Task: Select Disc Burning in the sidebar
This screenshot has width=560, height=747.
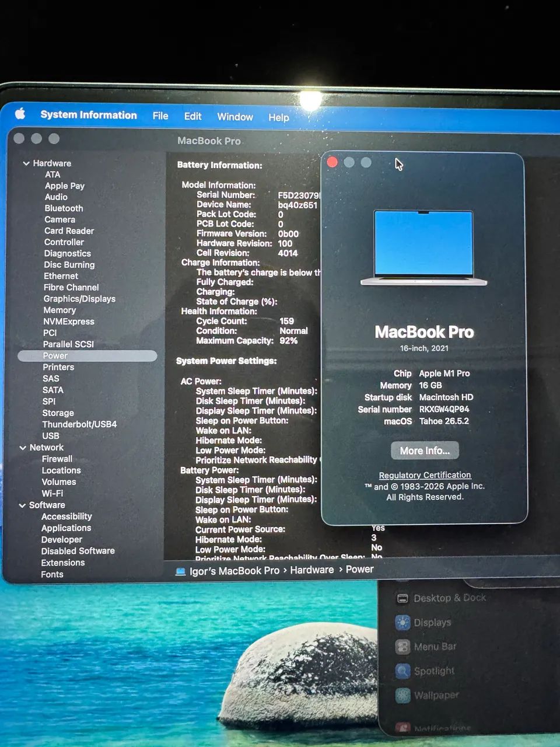Action: point(69,264)
